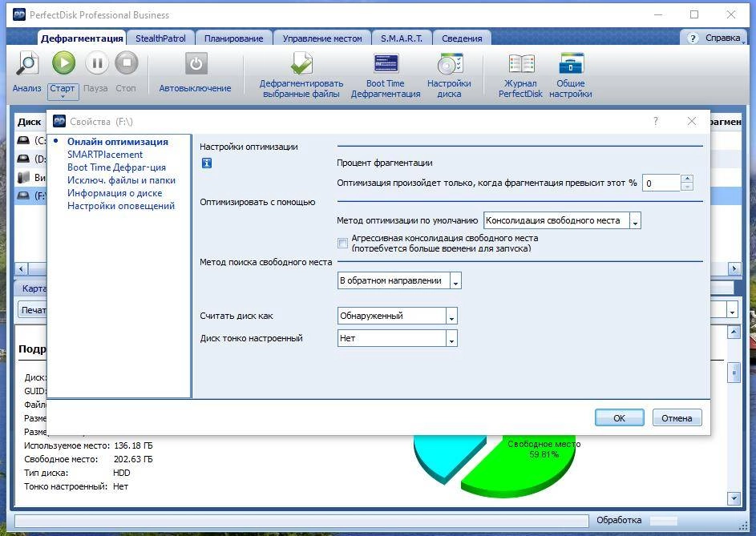The height and width of the screenshot is (536, 756).
Task: Switch to Управление местом tab
Action: 322,38
